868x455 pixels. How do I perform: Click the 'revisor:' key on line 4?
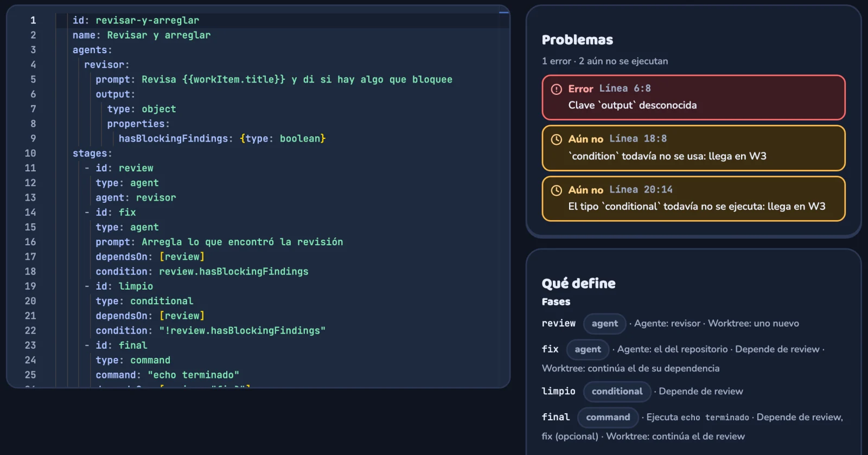pos(107,65)
